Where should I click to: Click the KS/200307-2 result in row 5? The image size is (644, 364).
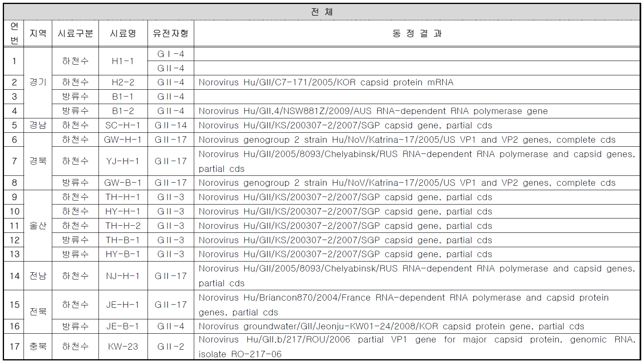pos(345,125)
